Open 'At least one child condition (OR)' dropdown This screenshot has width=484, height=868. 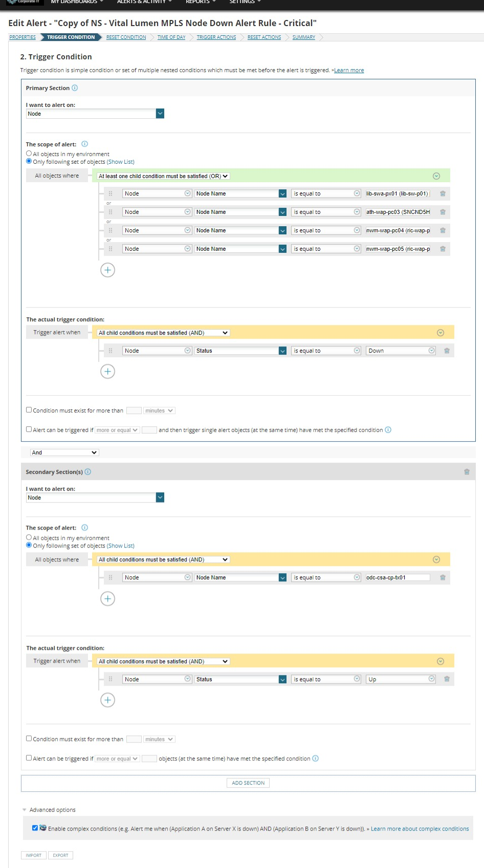click(x=163, y=176)
